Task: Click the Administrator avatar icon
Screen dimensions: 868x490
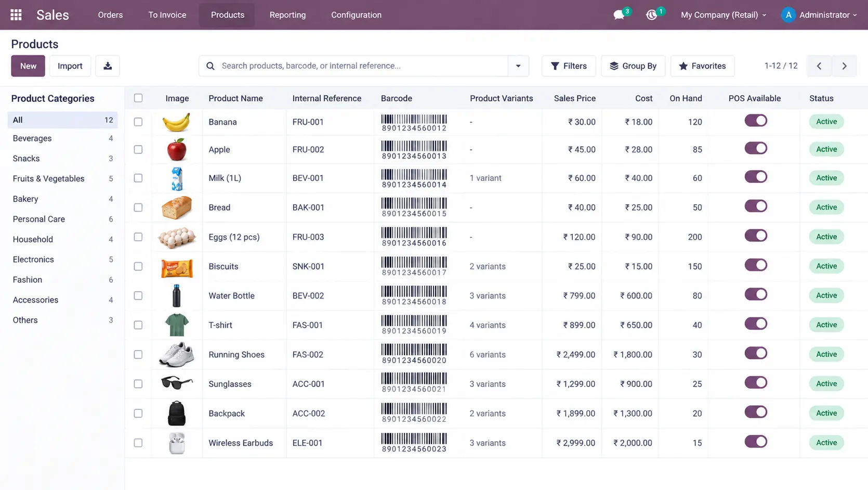Action: click(x=788, y=15)
